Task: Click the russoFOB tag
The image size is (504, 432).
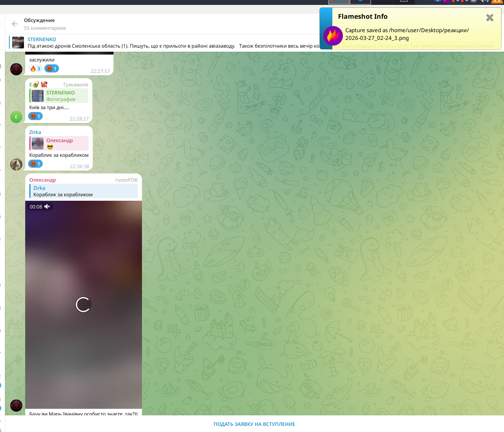Action: coord(127,180)
